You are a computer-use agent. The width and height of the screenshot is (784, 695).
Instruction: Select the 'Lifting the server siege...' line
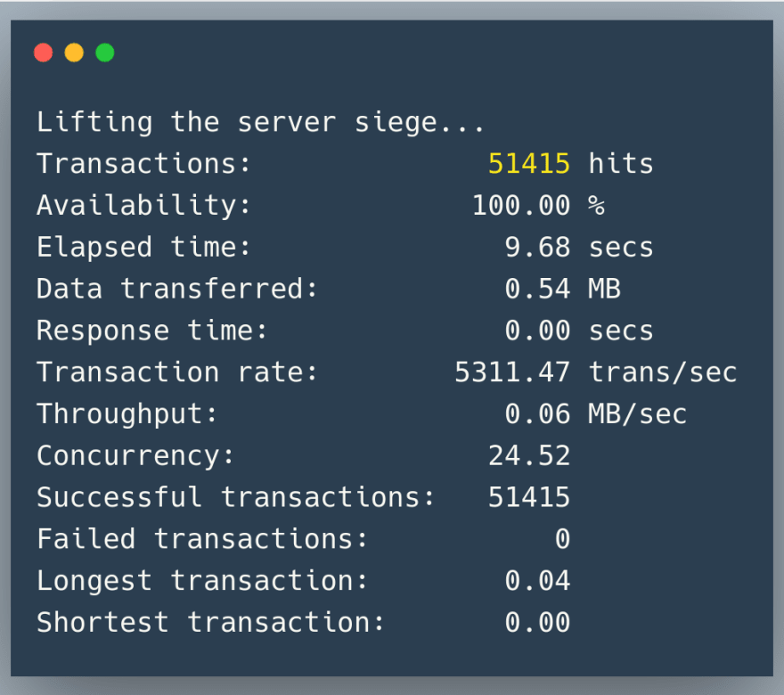click(260, 123)
